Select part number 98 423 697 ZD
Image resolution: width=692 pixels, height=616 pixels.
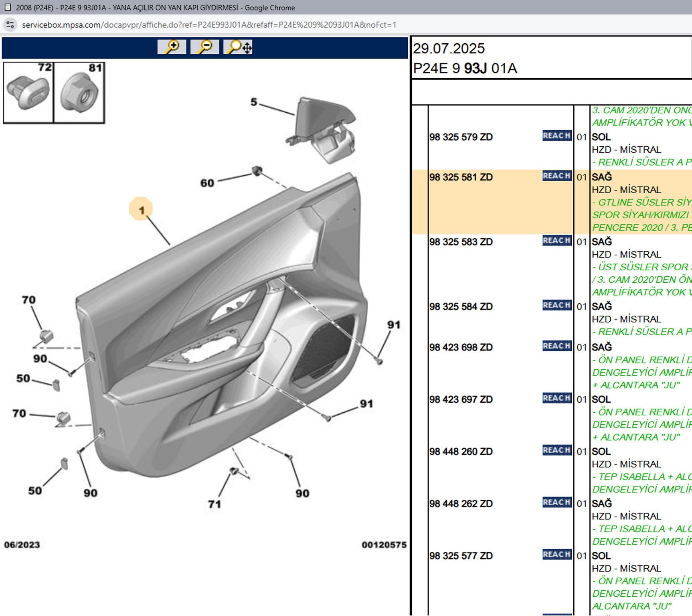[x=461, y=399]
